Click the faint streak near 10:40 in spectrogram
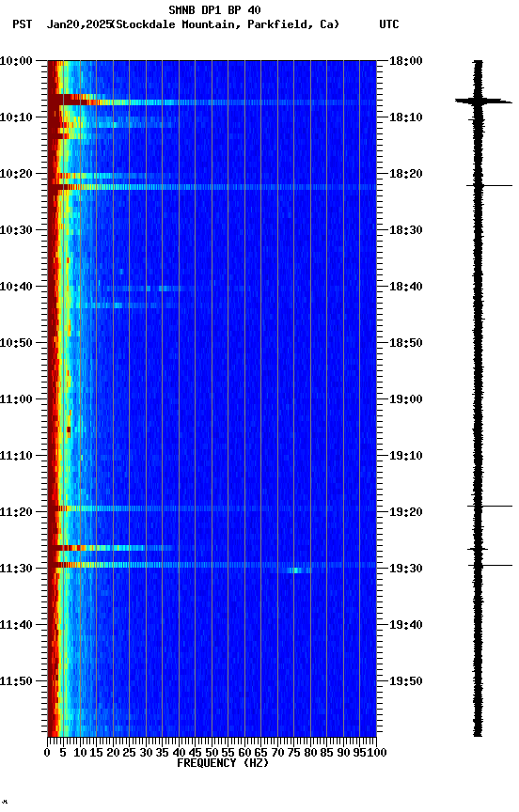 pyautogui.click(x=148, y=289)
